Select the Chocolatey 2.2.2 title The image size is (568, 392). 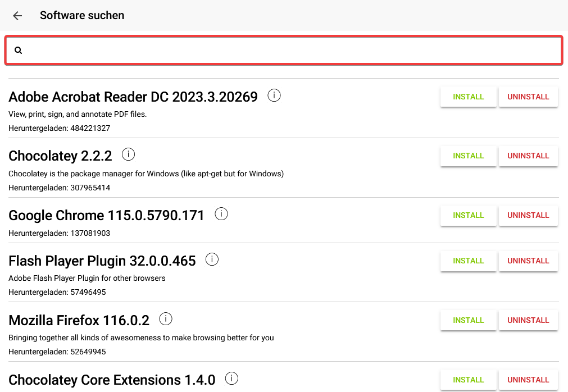(x=60, y=156)
